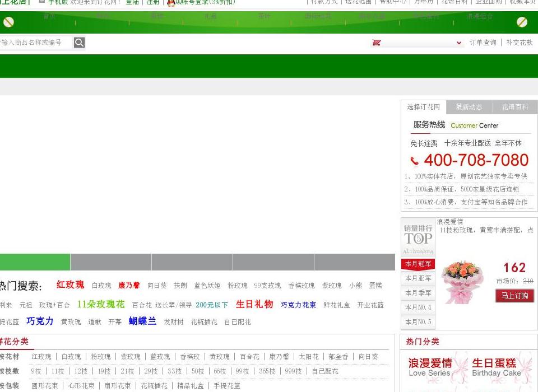Click the 马上订购 order button
538x392 pixels.
pyautogui.click(x=514, y=296)
